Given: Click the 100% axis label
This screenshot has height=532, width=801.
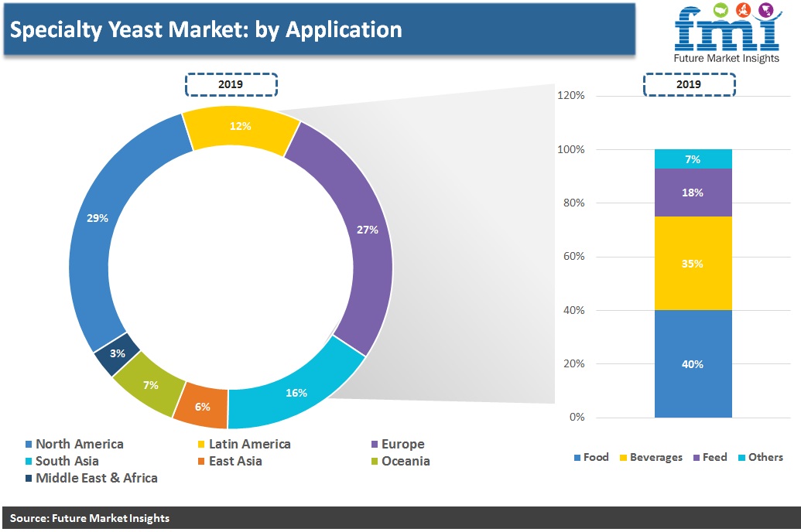Looking at the screenshot, I should 571,149.
